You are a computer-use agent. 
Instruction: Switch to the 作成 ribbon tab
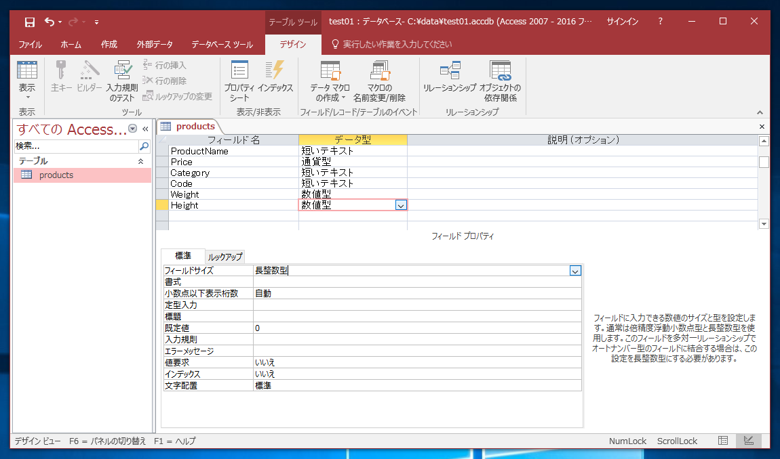pyautogui.click(x=109, y=44)
